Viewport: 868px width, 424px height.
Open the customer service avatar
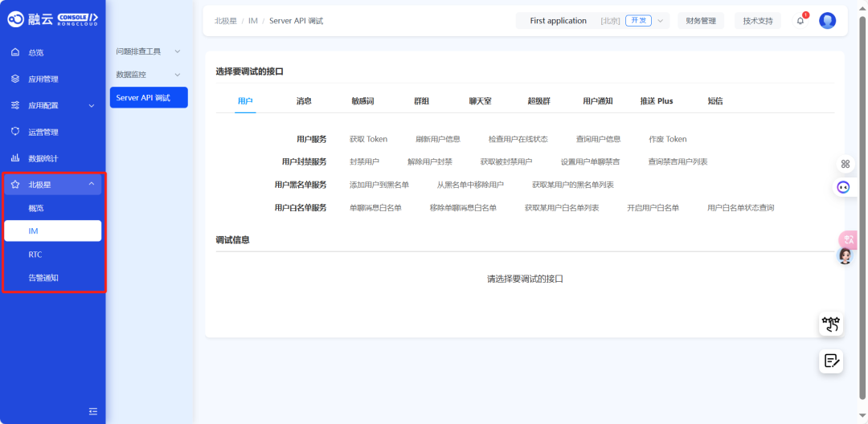pos(845,256)
